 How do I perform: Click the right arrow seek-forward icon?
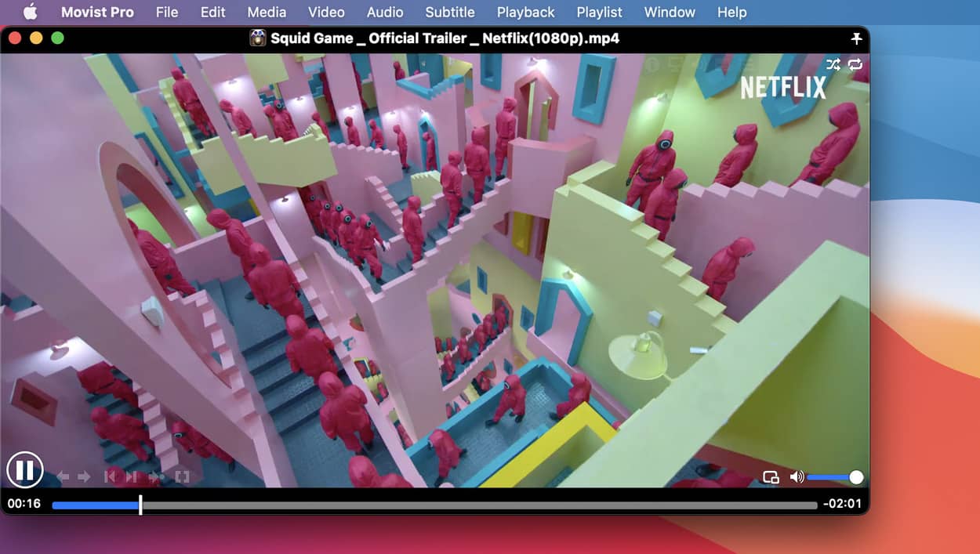pos(83,476)
